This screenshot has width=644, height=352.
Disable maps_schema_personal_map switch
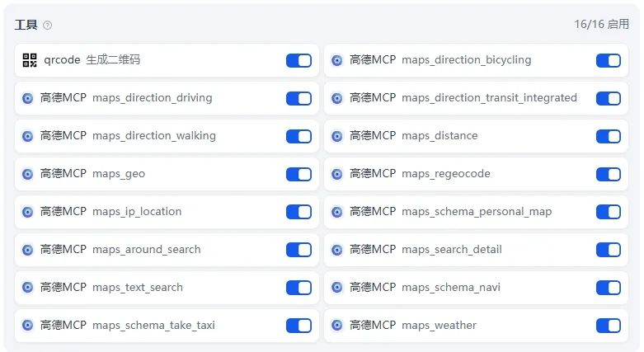point(609,212)
